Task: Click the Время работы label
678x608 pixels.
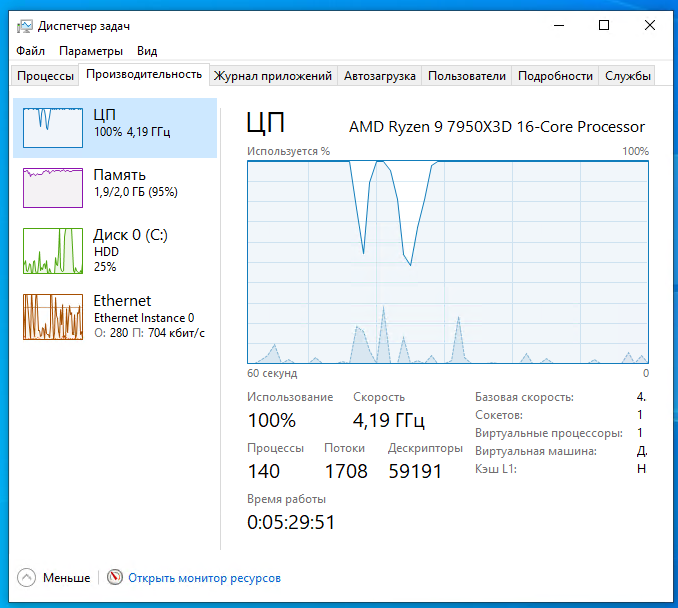Action: (x=286, y=499)
